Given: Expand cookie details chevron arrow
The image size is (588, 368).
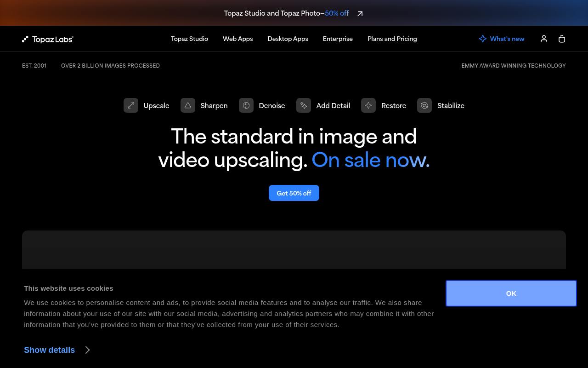Looking at the screenshot, I should click(87, 350).
